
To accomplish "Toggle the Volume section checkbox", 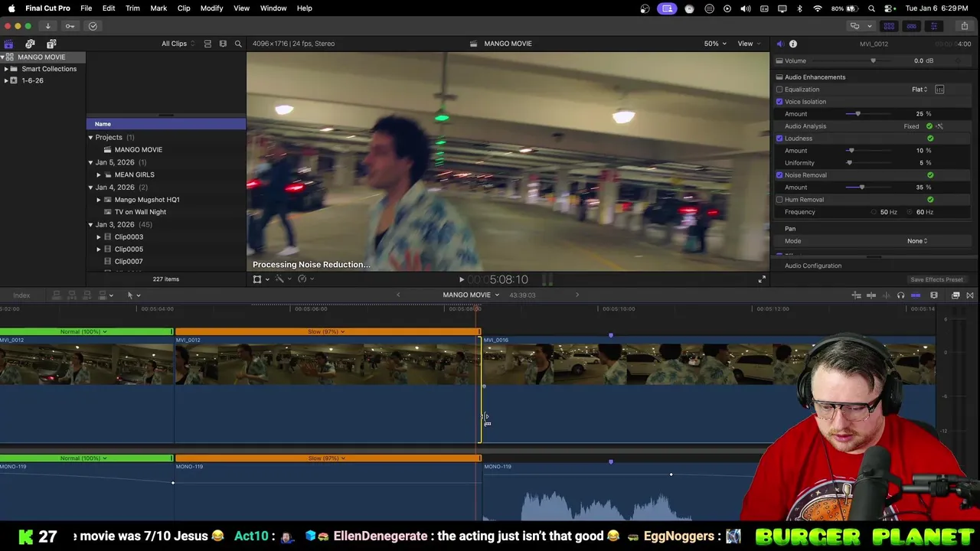I will coord(779,60).
